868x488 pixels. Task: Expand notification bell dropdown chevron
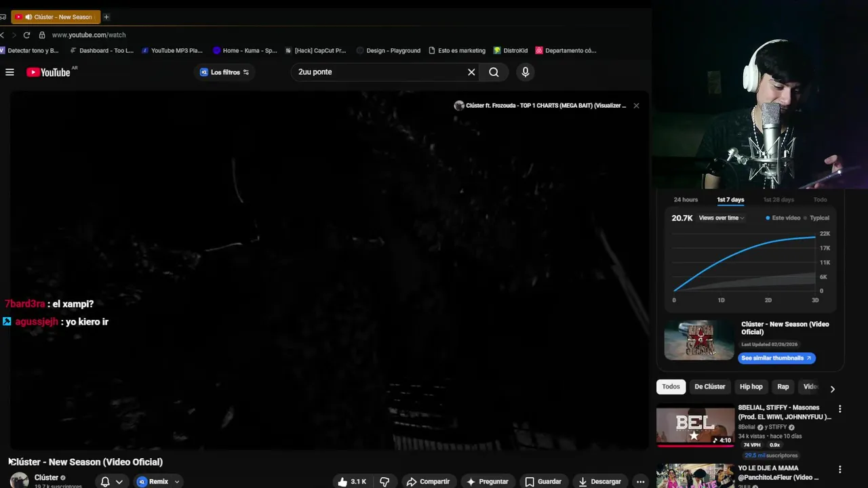coord(119,481)
